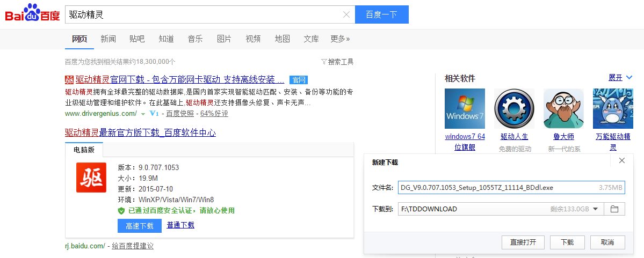Expand the 更多» menu
Screen dimensions: 644x258
[x=340, y=39]
